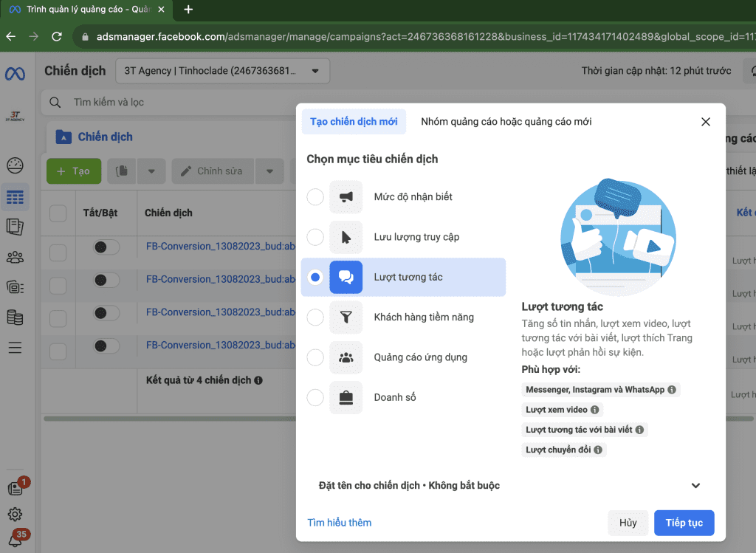
Task: Open the notifications bell with 35 badge
Action: (15, 540)
